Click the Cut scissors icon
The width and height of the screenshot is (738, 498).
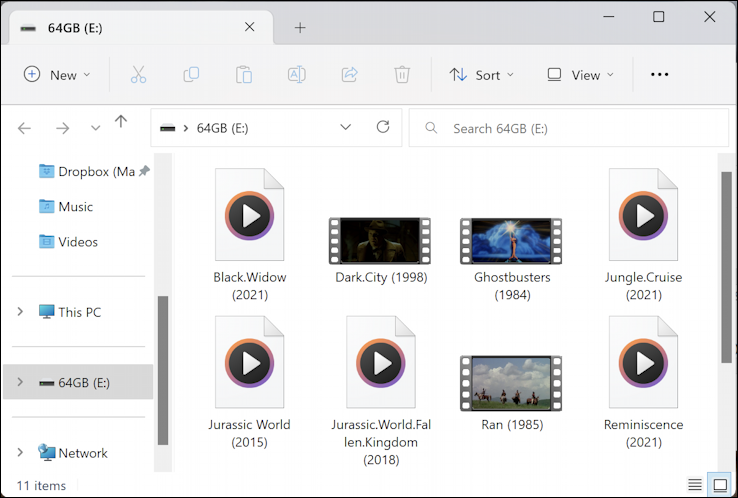(x=138, y=75)
